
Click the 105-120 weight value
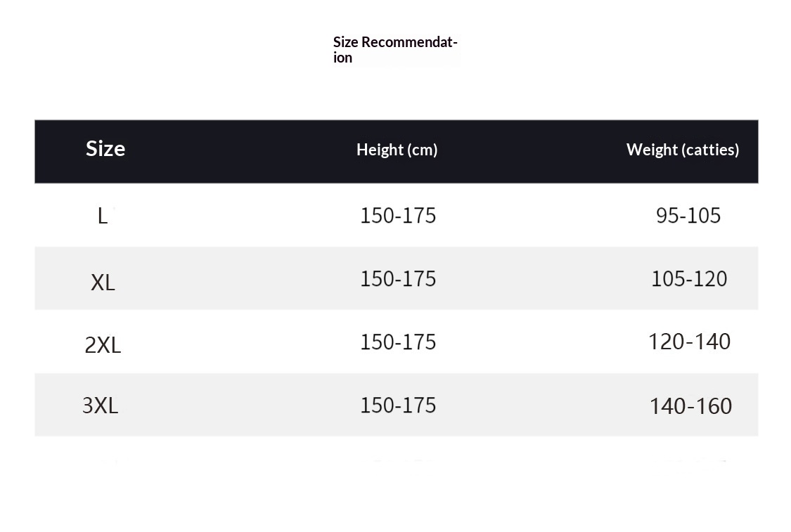689,278
